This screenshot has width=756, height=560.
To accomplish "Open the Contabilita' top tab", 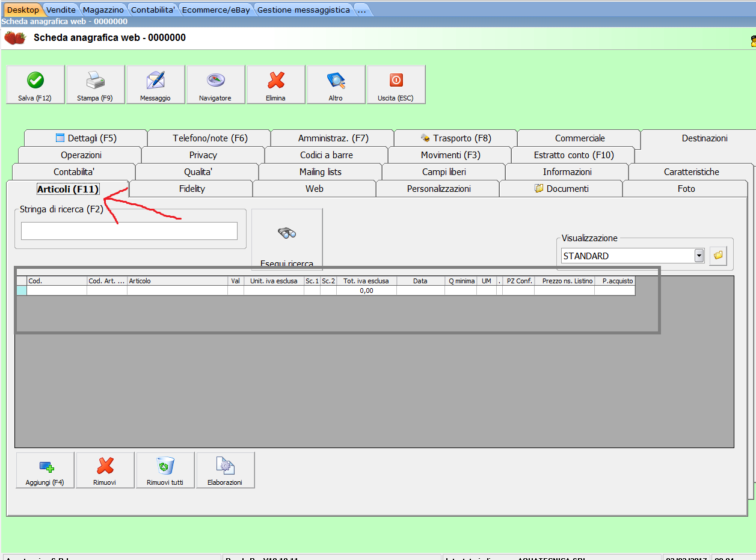I will tap(153, 10).
